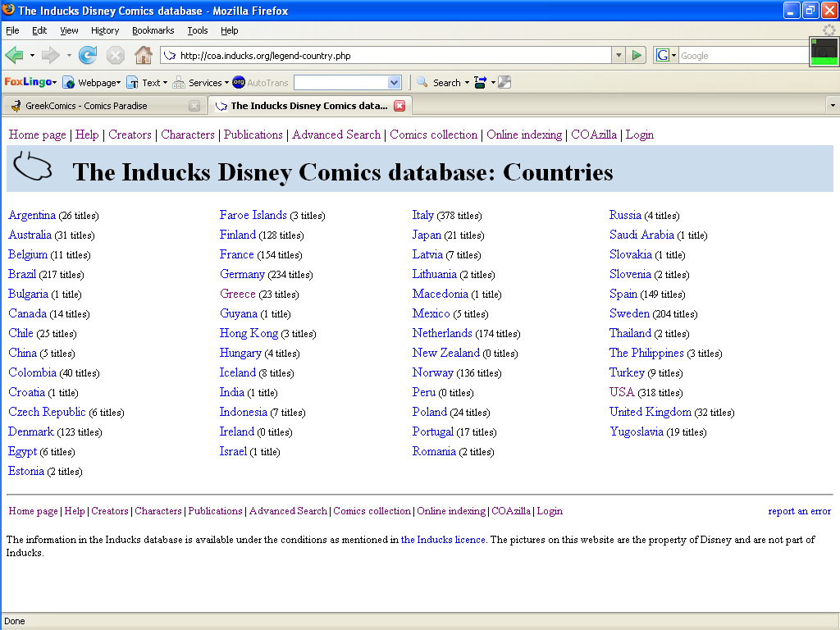The width and height of the screenshot is (840, 630).
Task: Close the GreekComics tab
Action: click(x=194, y=106)
